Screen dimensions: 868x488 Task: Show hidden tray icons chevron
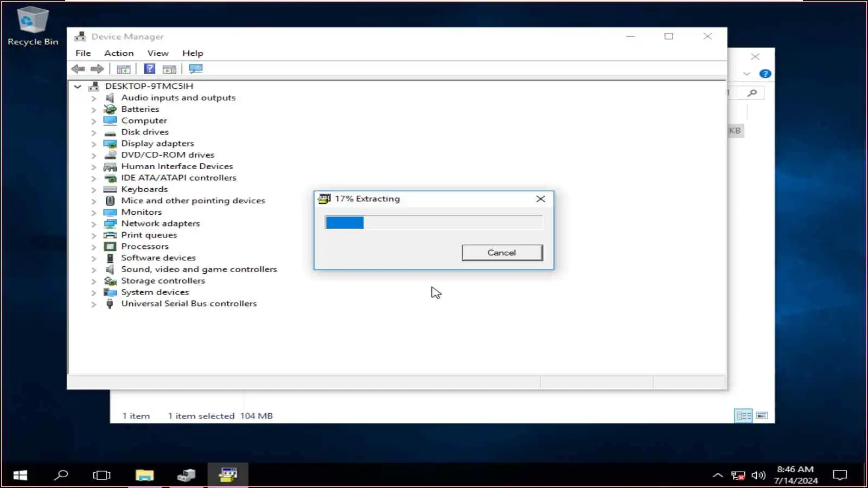718,476
